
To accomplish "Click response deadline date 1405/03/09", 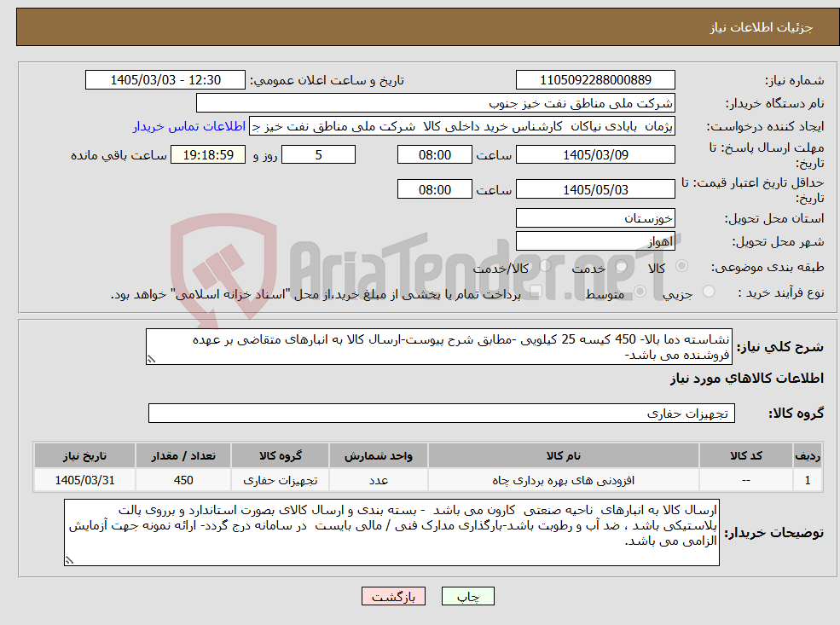I will 595,155.
